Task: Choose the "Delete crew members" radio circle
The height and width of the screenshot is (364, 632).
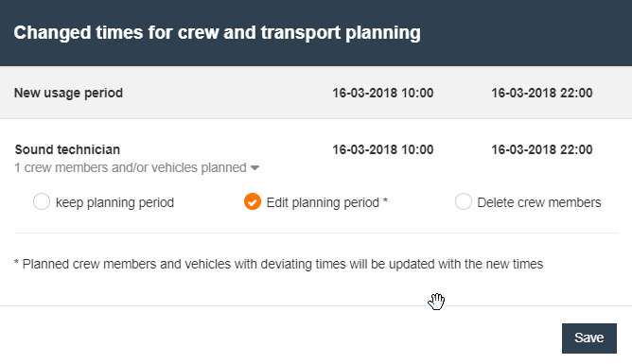Action: (x=464, y=201)
